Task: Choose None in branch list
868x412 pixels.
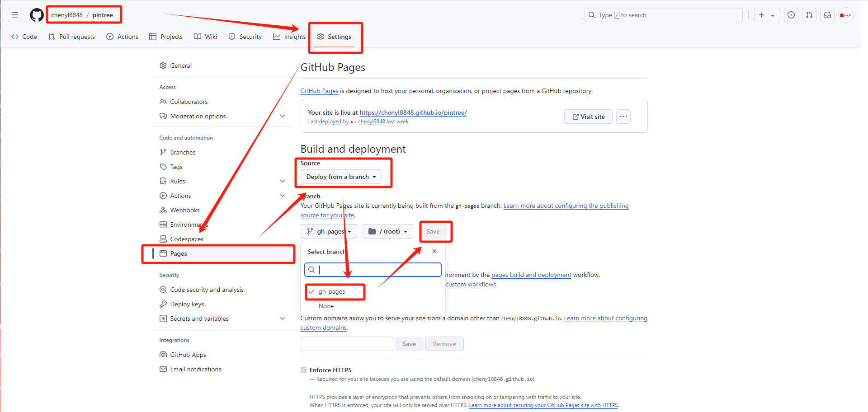Action: (x=326, y=306)
